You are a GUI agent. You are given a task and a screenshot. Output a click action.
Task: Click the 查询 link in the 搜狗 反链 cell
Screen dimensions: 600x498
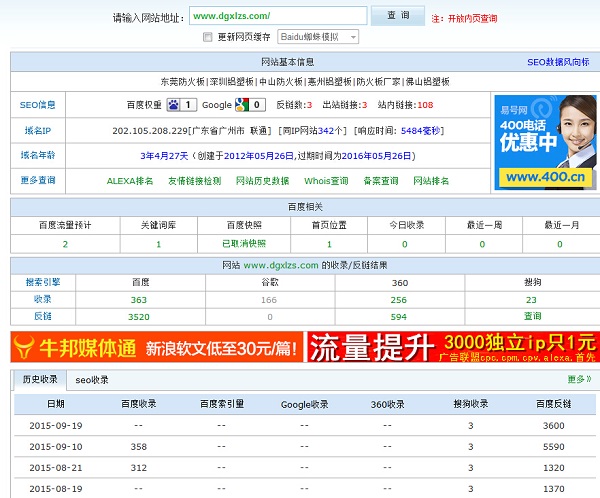532,316
